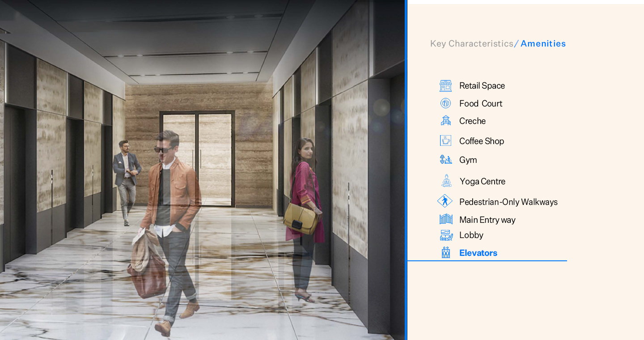This screenshot has width=644, height=340.
Task: Click the Lobby sofa icon
Action: click(x=446, y=235)
